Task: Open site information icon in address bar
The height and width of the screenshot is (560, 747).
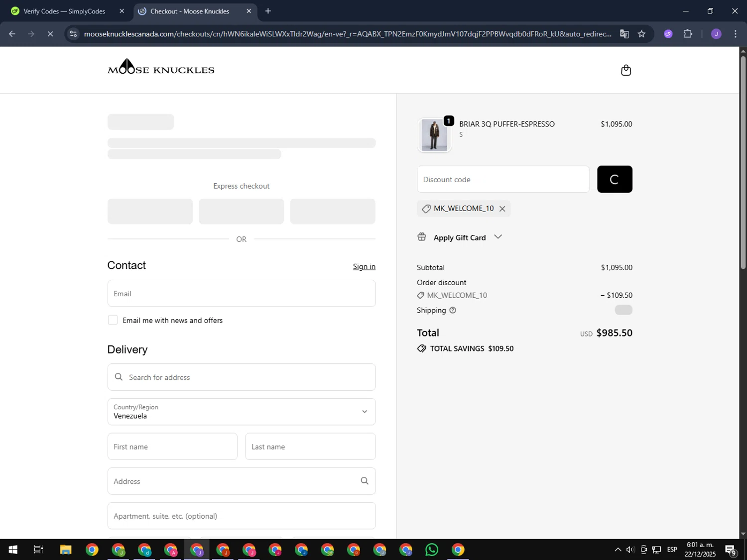Action: pos(73,34)
